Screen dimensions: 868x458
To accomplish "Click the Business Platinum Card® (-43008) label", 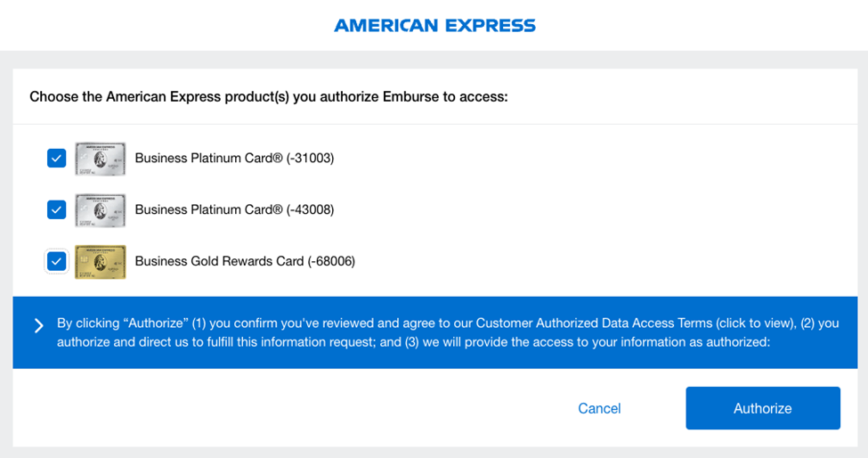I will pos(234,210).
